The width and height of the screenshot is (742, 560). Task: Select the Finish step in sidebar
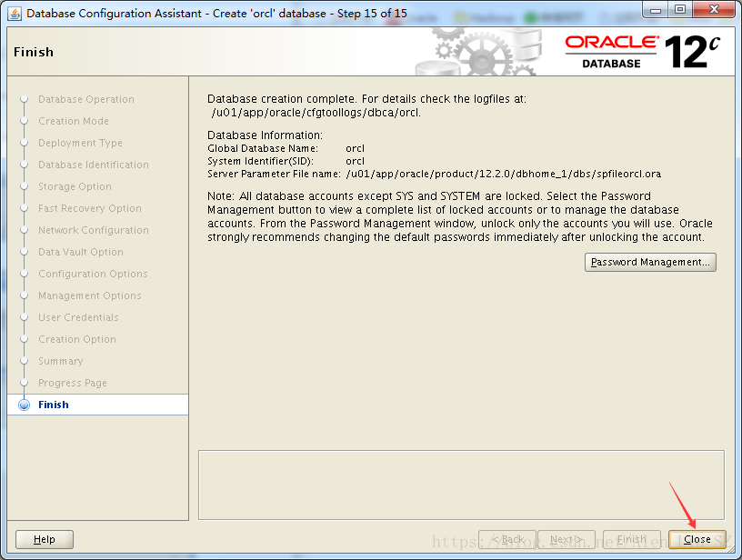(98, 405)
